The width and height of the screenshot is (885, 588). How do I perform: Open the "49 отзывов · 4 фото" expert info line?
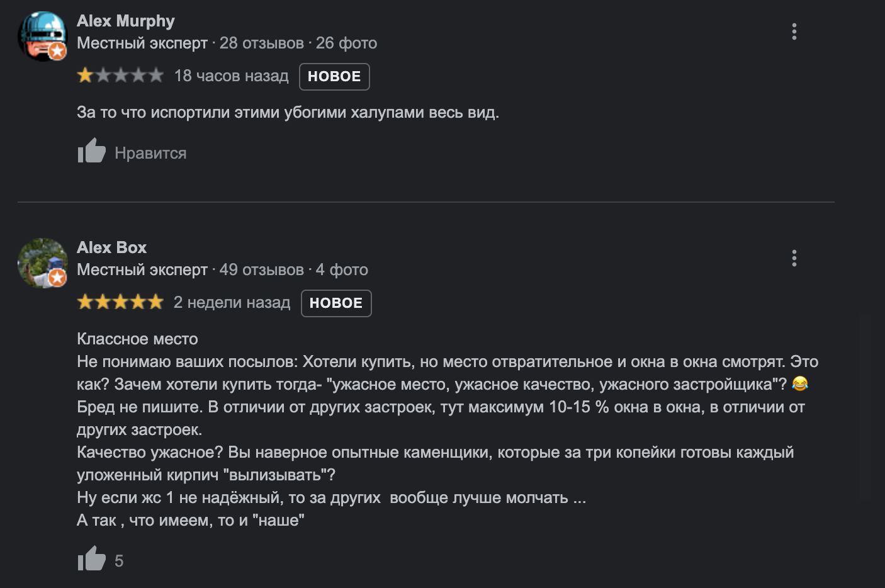(x=293, y=269)
